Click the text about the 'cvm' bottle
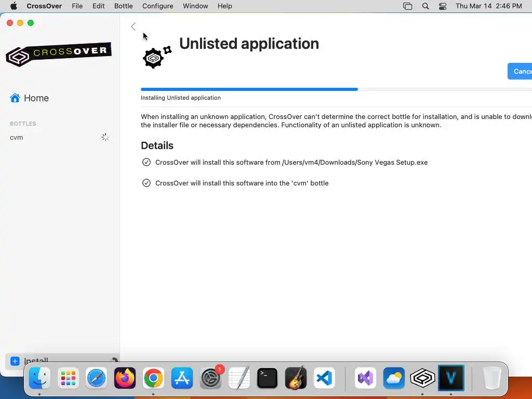This screenshot has height=399, width=532. (x=242, y=183)
